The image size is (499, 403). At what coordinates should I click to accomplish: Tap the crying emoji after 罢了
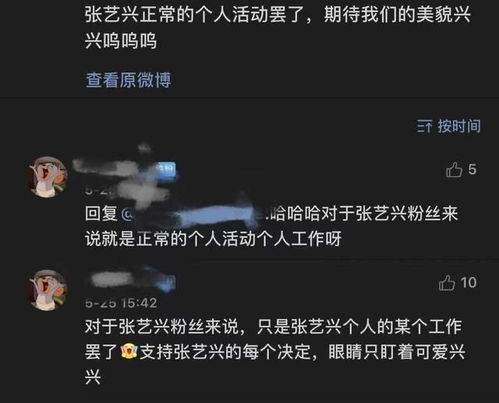pos(129,352)
